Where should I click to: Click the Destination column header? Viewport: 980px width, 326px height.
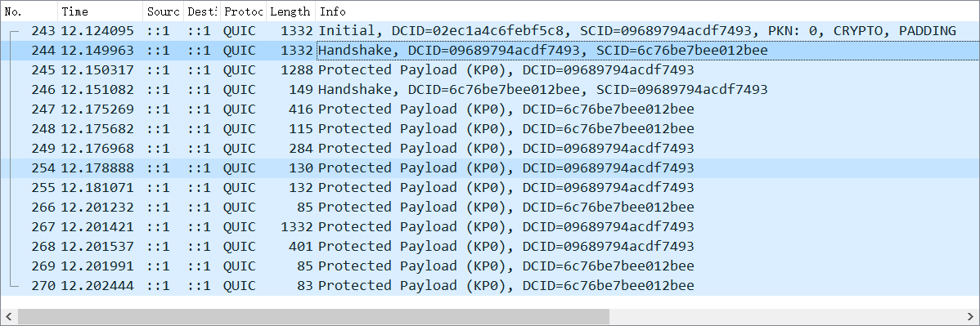pos(202,11)
